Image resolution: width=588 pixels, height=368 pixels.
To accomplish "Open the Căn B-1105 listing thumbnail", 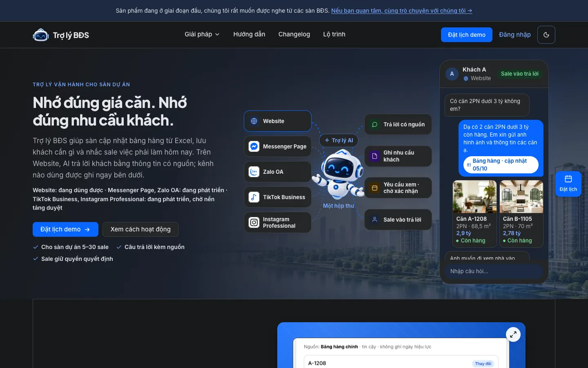I will point(521,197).
